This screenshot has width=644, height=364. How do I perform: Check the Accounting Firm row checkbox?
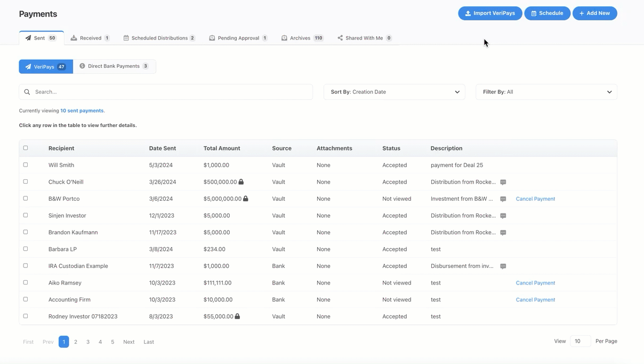coord(26,299)
